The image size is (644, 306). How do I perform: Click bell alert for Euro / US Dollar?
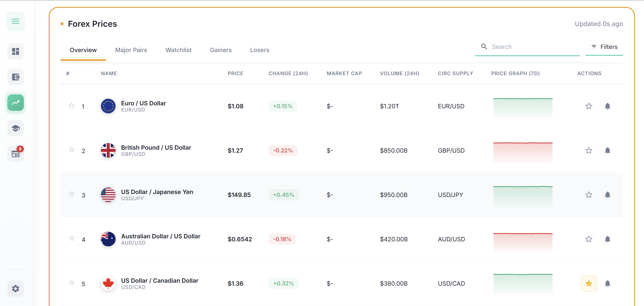(x=607, y=106)
